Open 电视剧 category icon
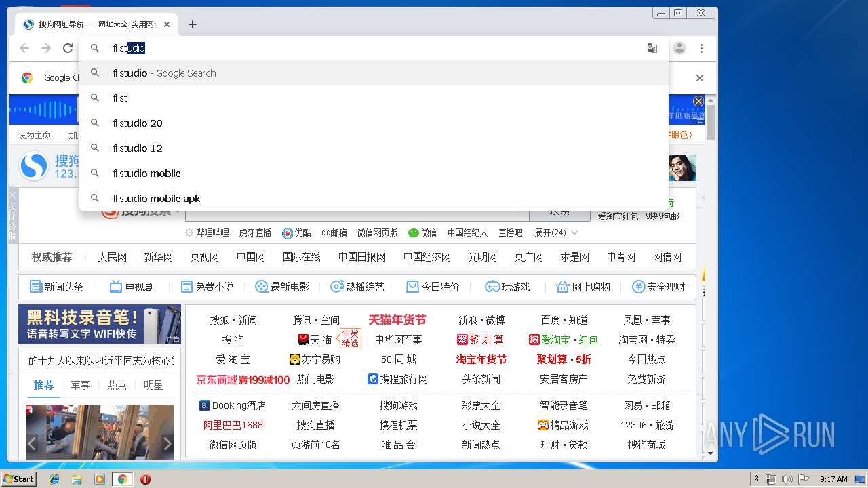Image resolution: width=868 pixels, height=488 pixels. tap(116, 287)
